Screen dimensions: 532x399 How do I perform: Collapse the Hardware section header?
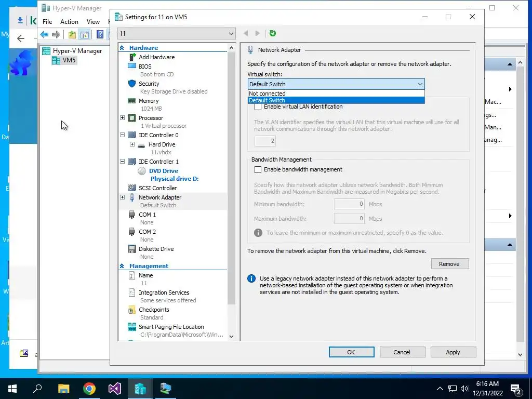[122, 48]
